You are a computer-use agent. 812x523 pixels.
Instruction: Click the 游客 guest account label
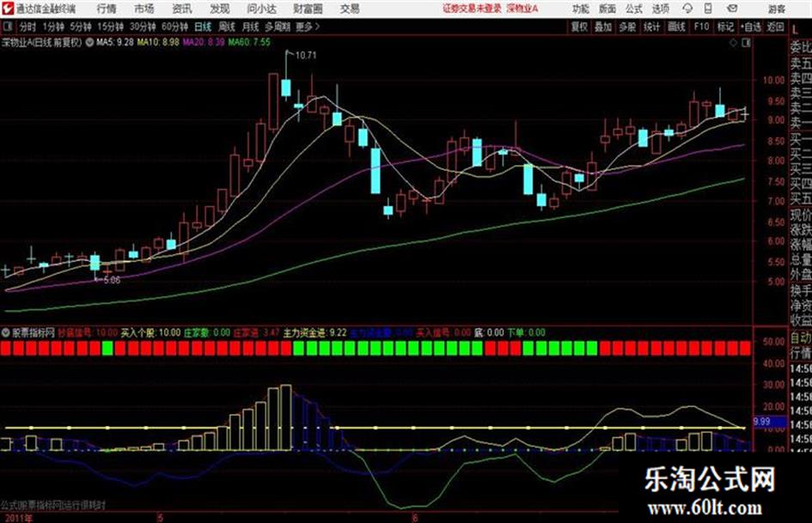tap(777, 9)
